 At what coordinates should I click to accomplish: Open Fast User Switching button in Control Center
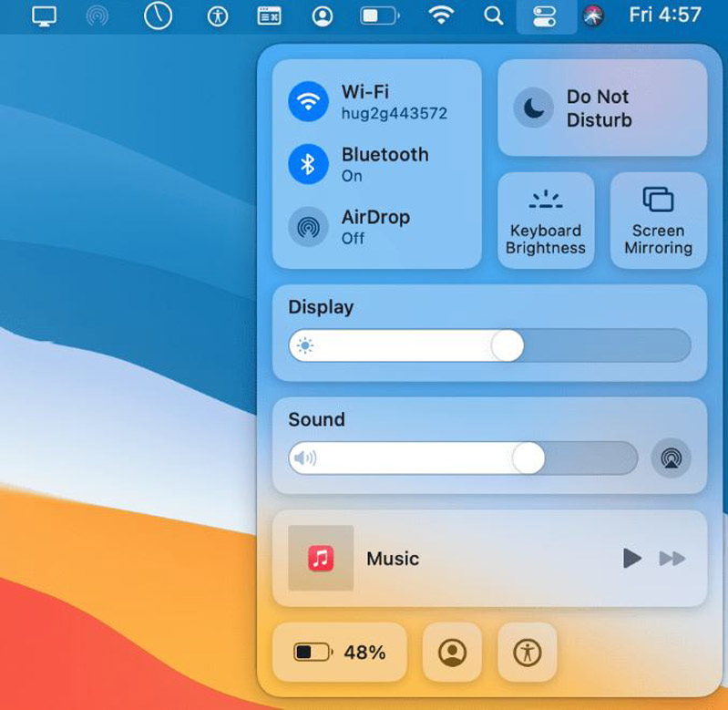452,652
